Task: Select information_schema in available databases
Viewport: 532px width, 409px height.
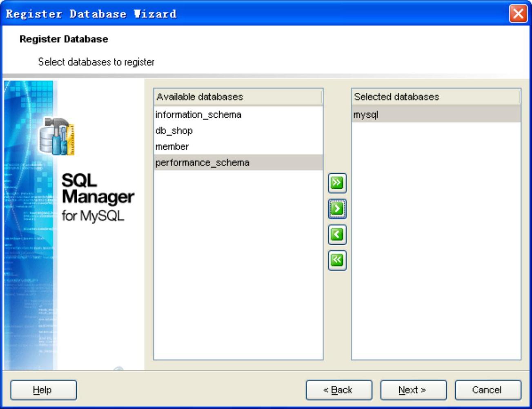Action: coord(238,115)
